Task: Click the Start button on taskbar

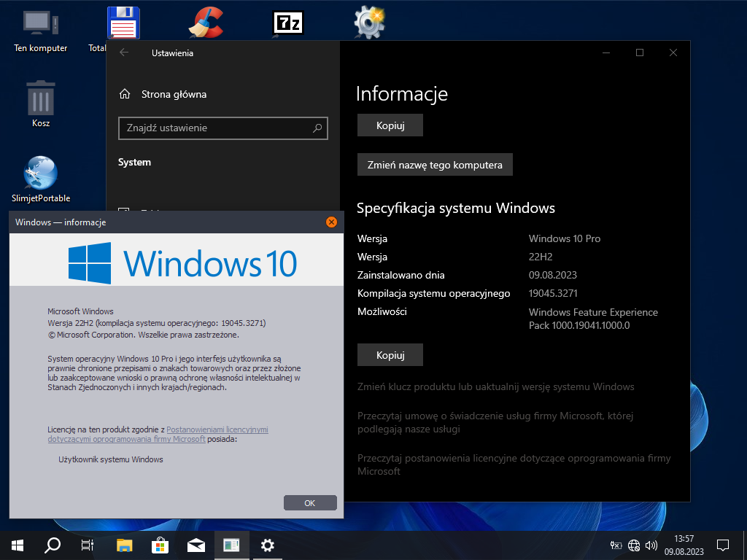Action: pyautogui.click(x=18, y=545)
